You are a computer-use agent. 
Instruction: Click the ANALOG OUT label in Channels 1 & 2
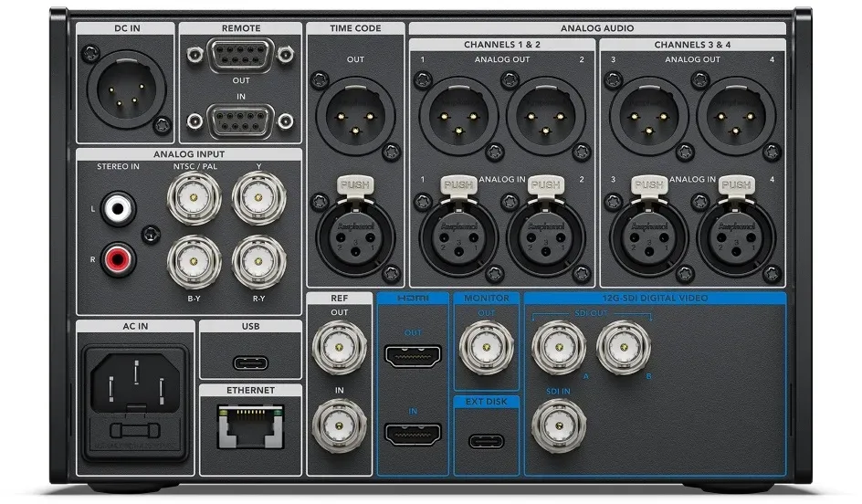pyautogui.click(x=502, y=59)
